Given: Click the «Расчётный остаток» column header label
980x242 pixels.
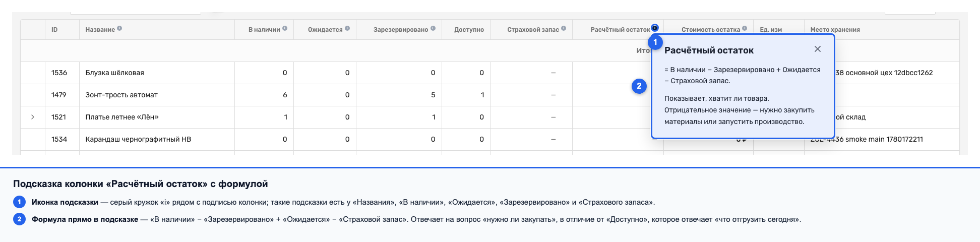Looking at the screenshot, I should point(620,30).
